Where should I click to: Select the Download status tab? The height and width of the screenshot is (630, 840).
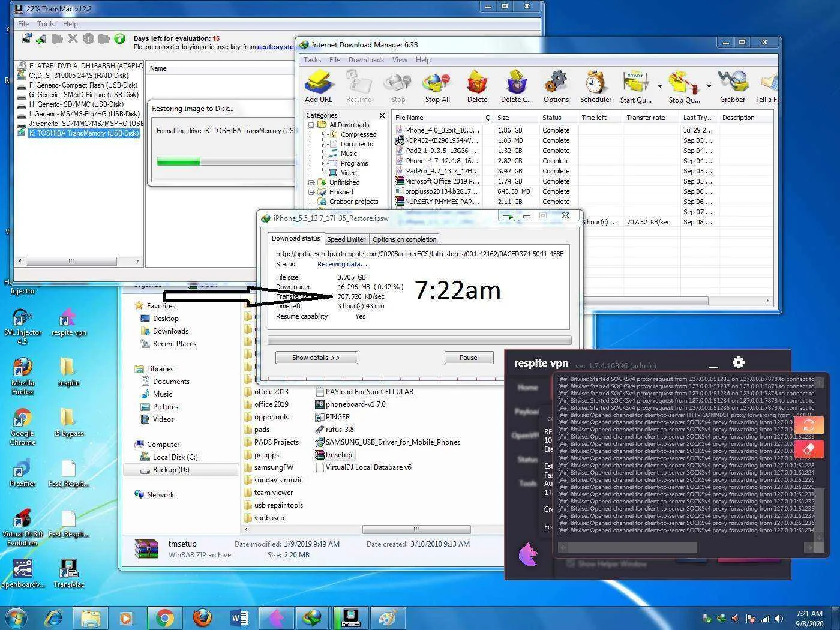296,238
